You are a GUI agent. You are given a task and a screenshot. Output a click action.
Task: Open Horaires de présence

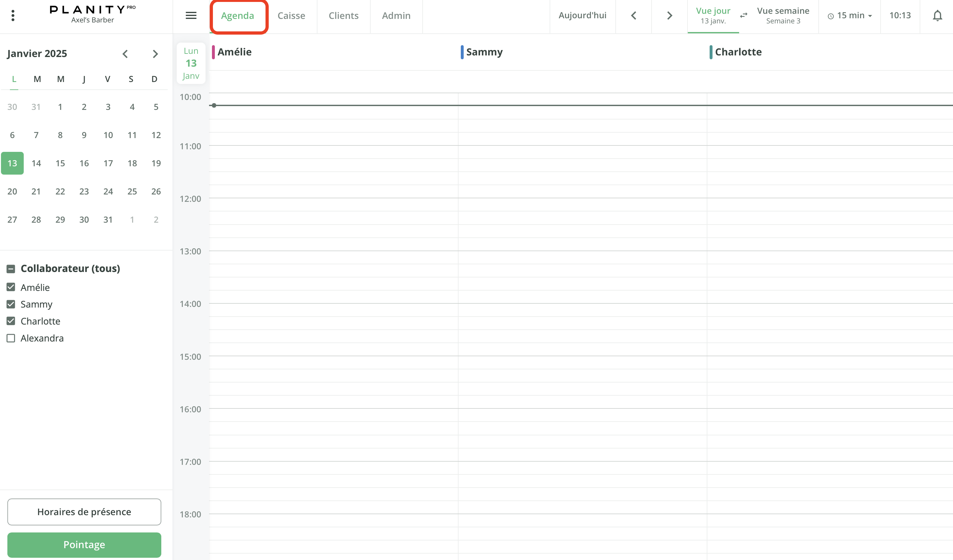84,512
